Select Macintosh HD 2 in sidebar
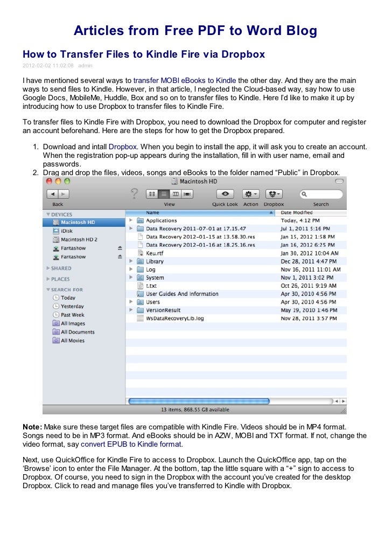Viewport: 392px width, 555px height. point(83,240)
